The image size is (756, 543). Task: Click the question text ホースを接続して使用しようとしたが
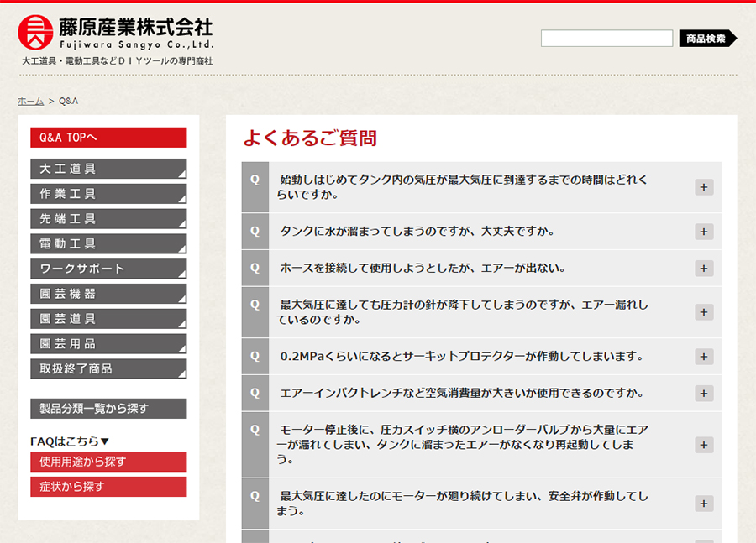click(x=423, y=268)
